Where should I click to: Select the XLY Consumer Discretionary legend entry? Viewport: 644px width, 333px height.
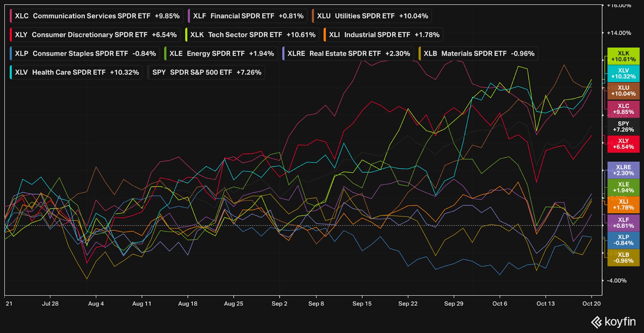click(x=95, y=35)
